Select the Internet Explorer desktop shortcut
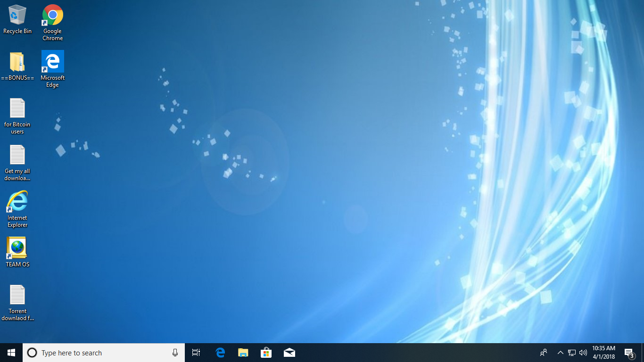644x362 pixels. [17, 209]
